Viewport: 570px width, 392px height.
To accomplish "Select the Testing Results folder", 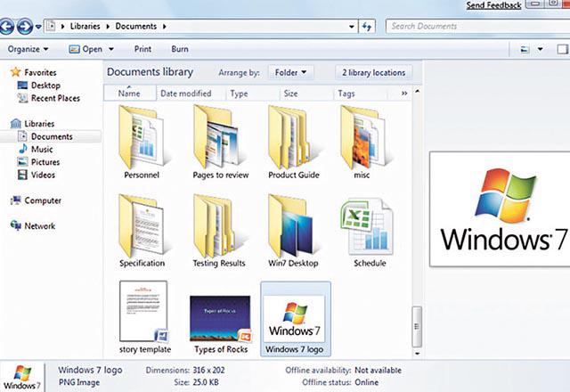I will [x=219, y=232].
